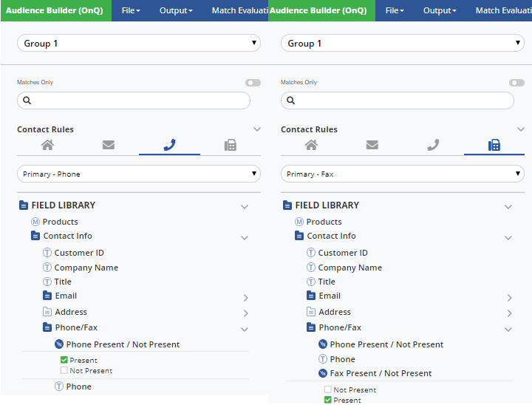Uncheck Present under Phone Present / Not Present
Viewport: 532px width, 405px height.
[x=64, y=361]
